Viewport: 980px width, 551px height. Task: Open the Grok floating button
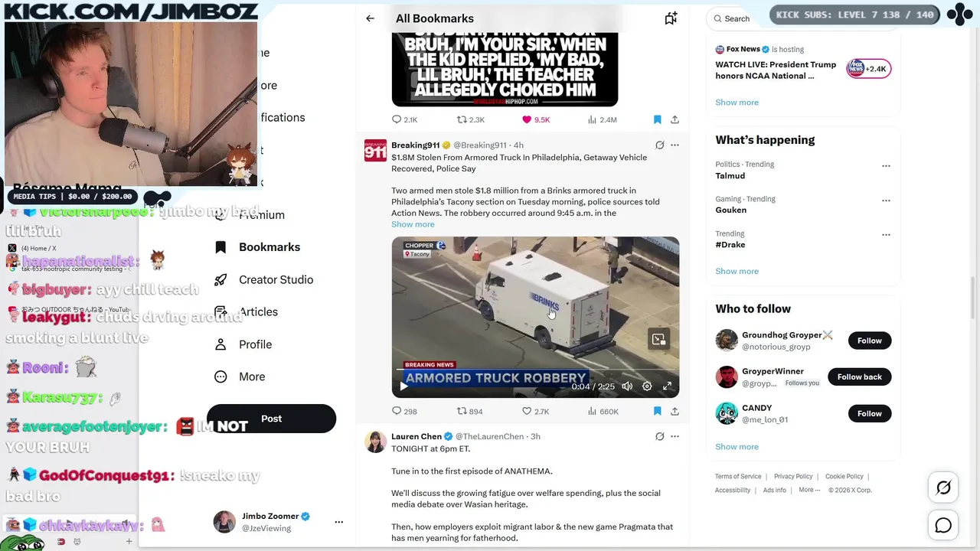point(943,487)
